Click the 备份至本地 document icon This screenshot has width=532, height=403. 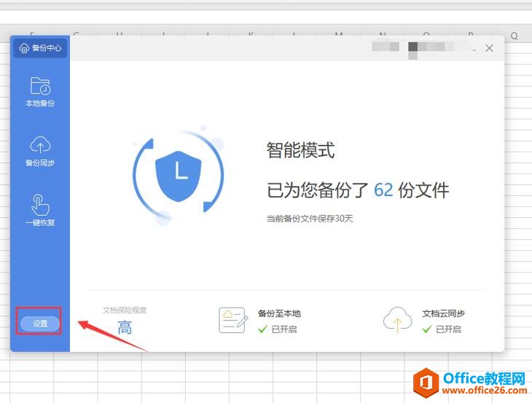(x=232, y=320)
